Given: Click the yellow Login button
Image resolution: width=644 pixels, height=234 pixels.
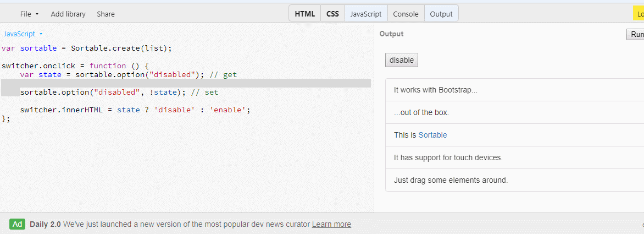Looking at the screenshot, I should pos(638,14).
